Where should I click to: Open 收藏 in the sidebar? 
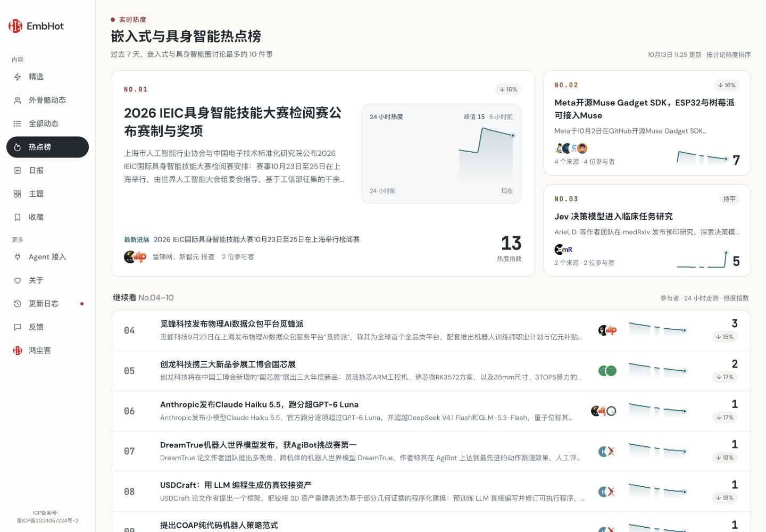pyautogui.click(x=47, y=218)
